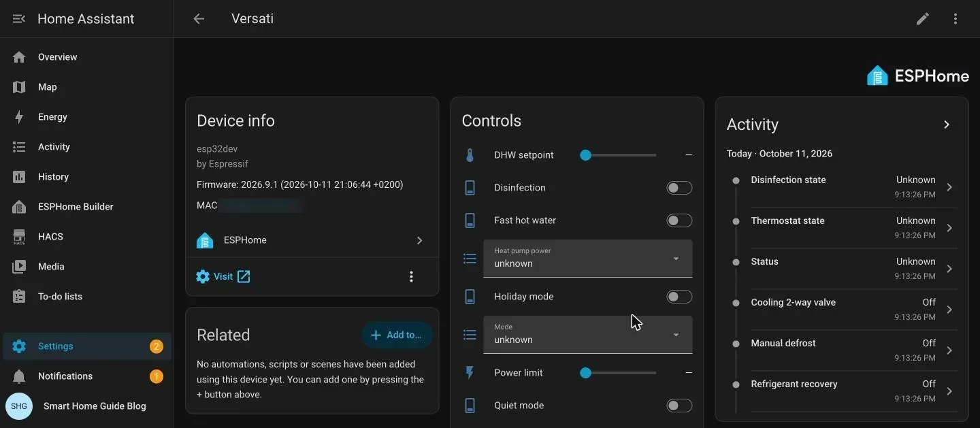Open the three-dot overflow menu in the header

(x=955, y=19)
